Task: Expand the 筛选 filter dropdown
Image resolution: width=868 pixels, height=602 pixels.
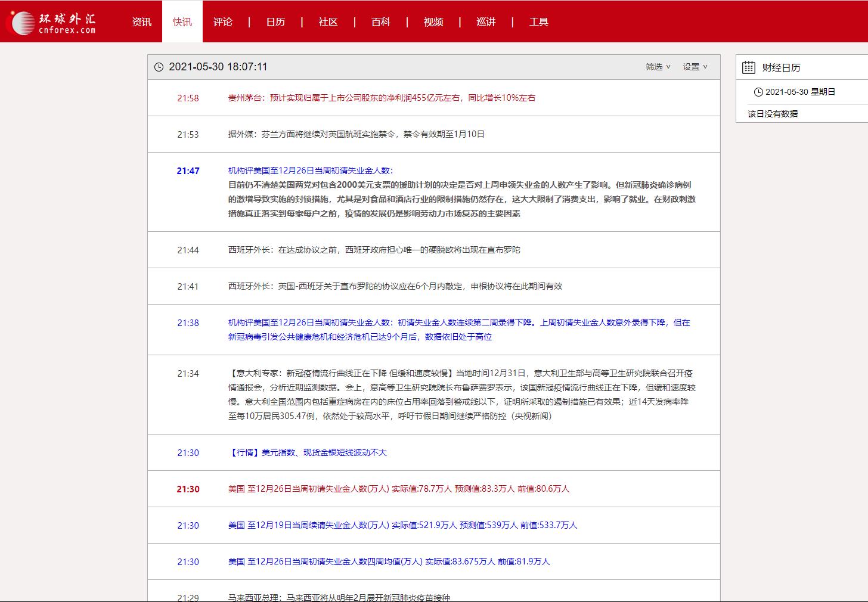Action: [658, 67]
